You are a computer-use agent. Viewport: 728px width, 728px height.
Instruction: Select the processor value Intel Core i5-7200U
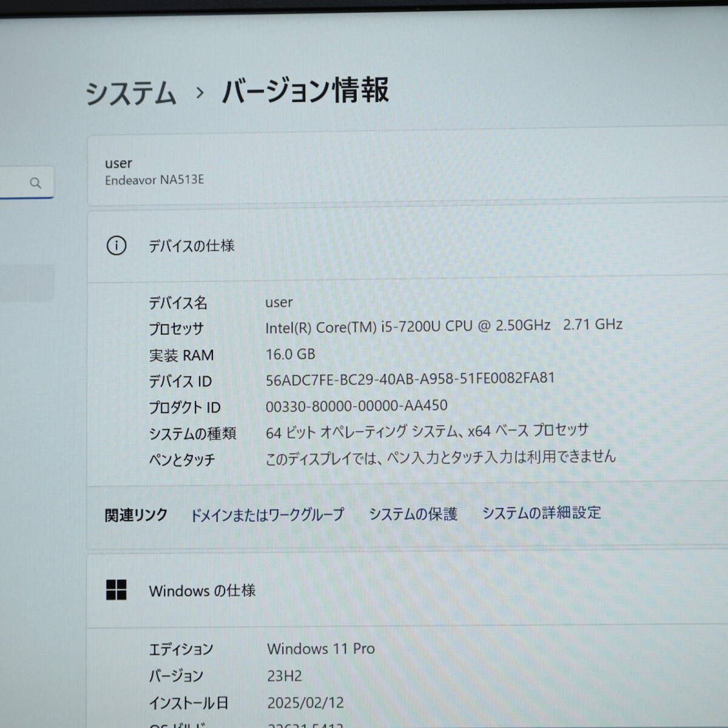tap(443, 326)
